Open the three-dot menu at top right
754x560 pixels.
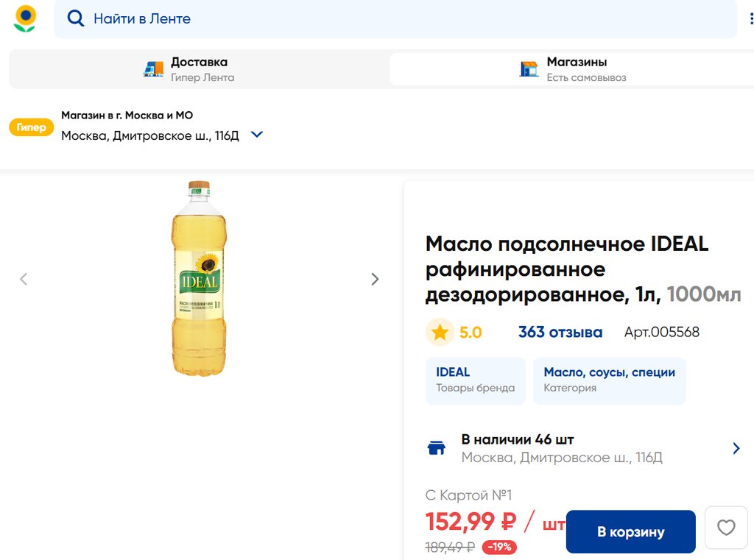pos(751,18)
